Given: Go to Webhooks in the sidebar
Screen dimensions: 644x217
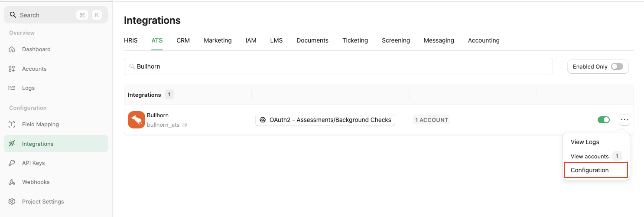Looking at the screenshot, I should (x=56, y=182).
